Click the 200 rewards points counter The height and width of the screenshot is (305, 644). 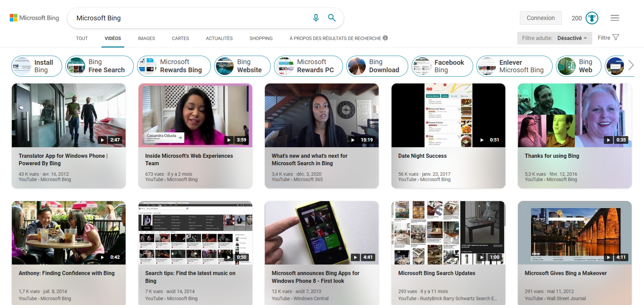pos(577,18)
